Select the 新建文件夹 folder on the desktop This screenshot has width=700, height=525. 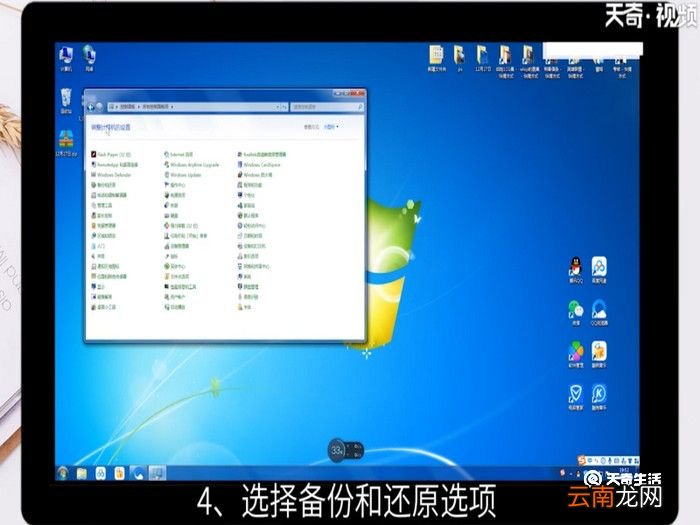[436, 58]
